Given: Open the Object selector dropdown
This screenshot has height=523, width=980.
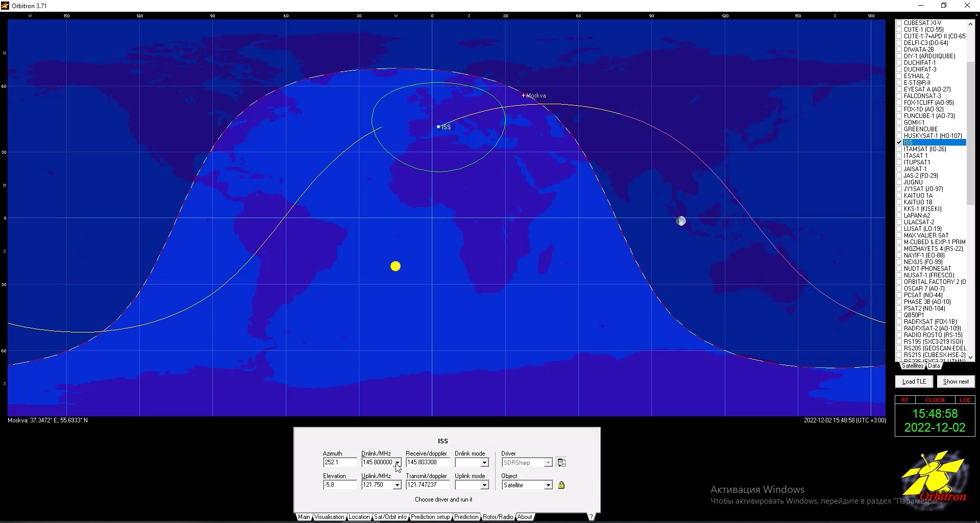Looking at the screenshot, I should [x=547, y=485].
